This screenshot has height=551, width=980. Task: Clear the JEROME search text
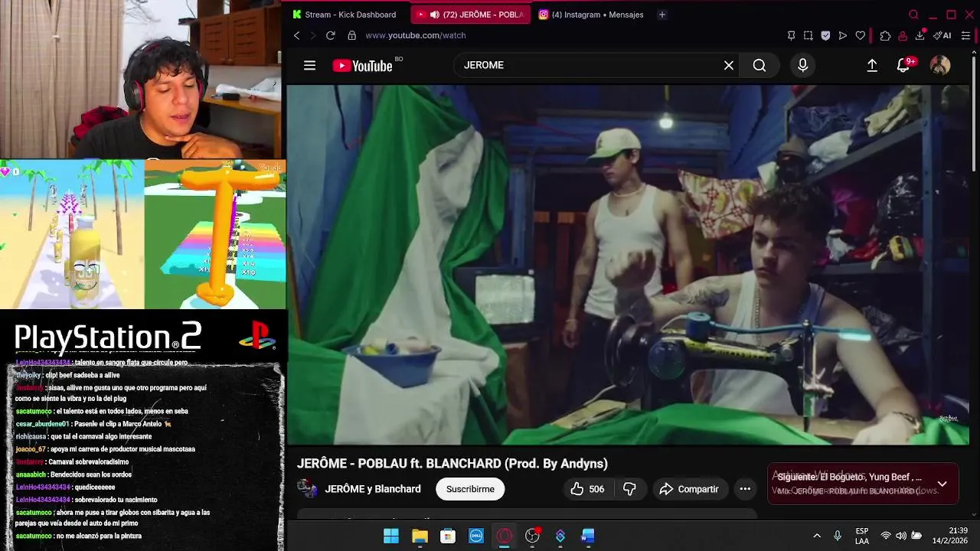pos(729,66)
